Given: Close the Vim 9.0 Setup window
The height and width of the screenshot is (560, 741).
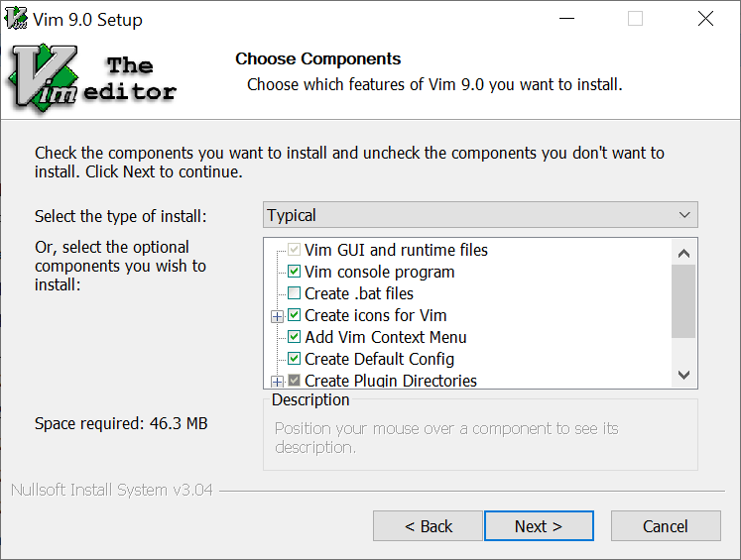Looking at the screenshot, I should 705,19.
